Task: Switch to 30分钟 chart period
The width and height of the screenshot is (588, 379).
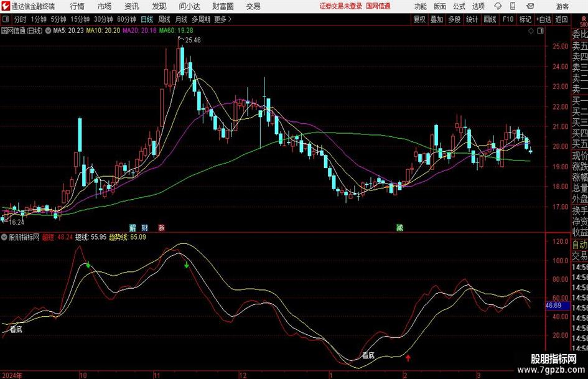Action: [x=103, y=19]
